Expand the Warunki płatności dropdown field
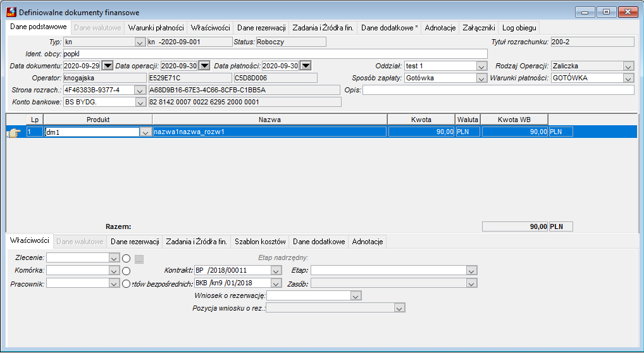644x353 pixels. [x=629, y=78]
